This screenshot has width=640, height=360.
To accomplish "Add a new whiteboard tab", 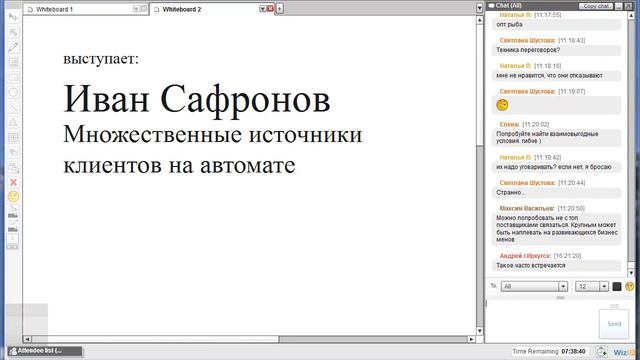I will pyautogui.click(x=280, y=9).
